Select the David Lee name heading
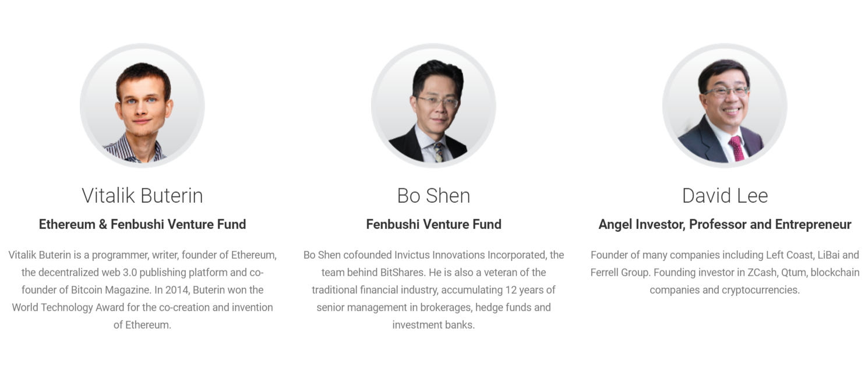Image resolution: width=868 pixels, height=370 pixels. (x=725, y=195)
